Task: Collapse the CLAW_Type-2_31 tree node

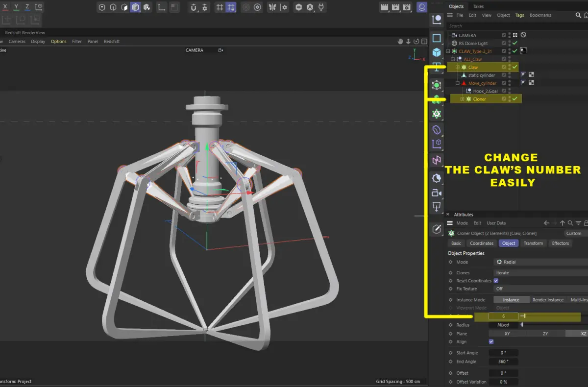Action: pos(447,51)
